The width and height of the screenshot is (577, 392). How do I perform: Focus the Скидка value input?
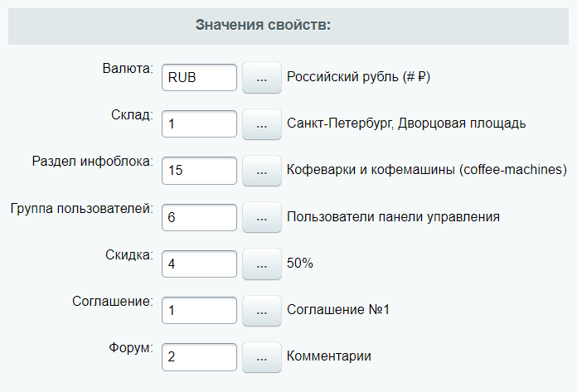pyautogui.click(x=200, y=264)
